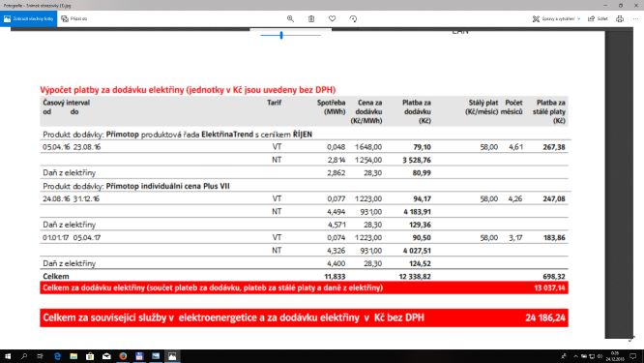The height and width of the screenshot is (363, 644).
Task: Click the Spotřeba (MWh) column header
Action: pyautogui.click(x=331, y=106)
